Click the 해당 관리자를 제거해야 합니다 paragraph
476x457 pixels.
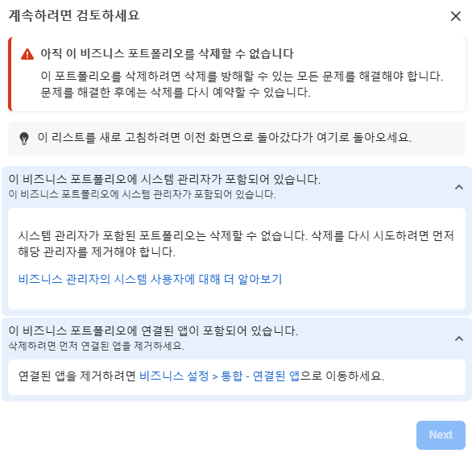[x=236, y=243]
